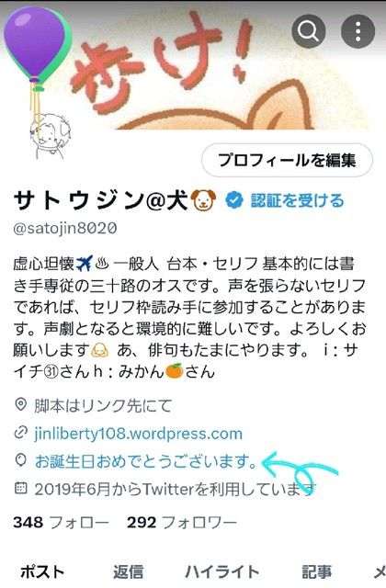Switch to the 返信 tab

pyautogui.click(x=129, y=571)
